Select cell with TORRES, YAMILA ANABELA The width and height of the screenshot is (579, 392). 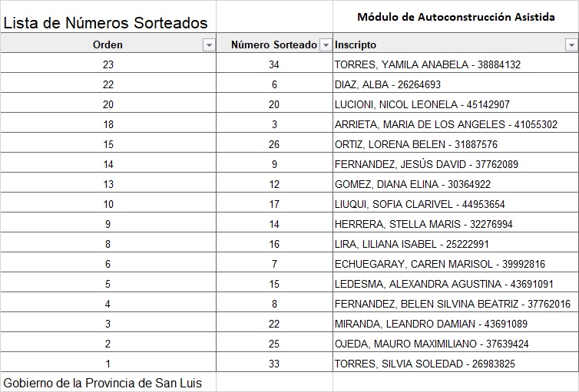click(428, 64)
